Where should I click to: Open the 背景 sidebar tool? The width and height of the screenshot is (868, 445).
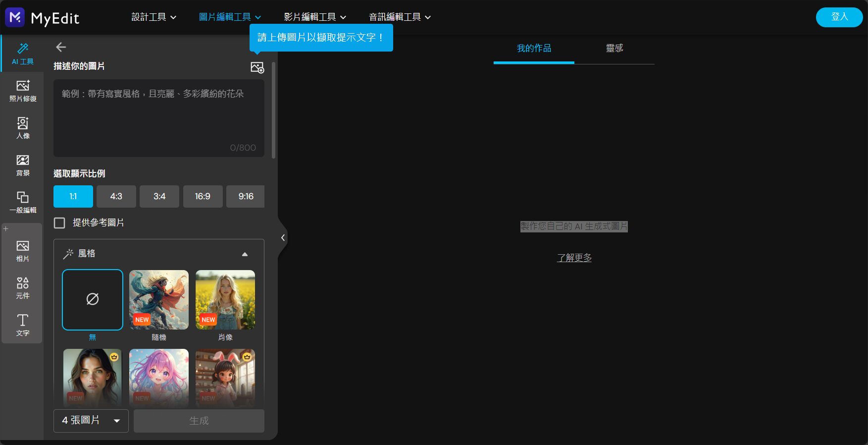click(23, 165)
